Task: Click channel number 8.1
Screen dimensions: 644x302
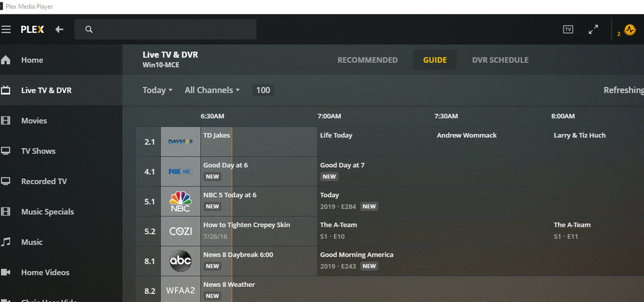Action: [150, 261]
